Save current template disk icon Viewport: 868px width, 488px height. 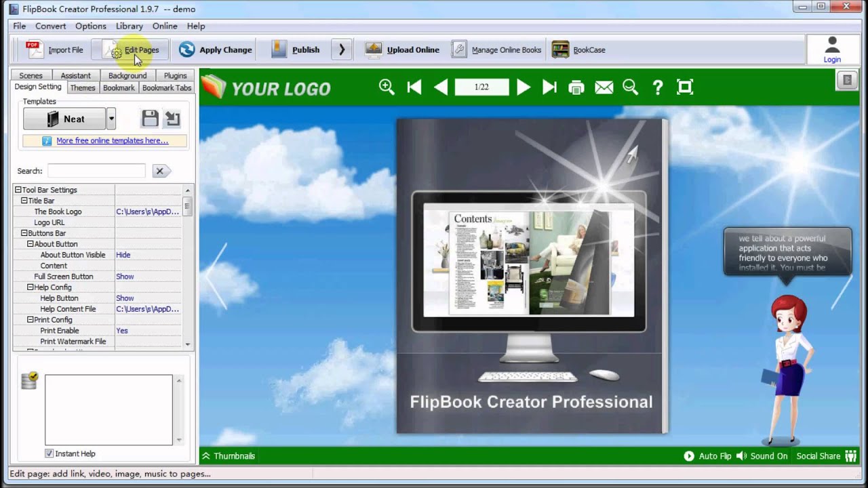pyautogui.click(x=150, y=119)
